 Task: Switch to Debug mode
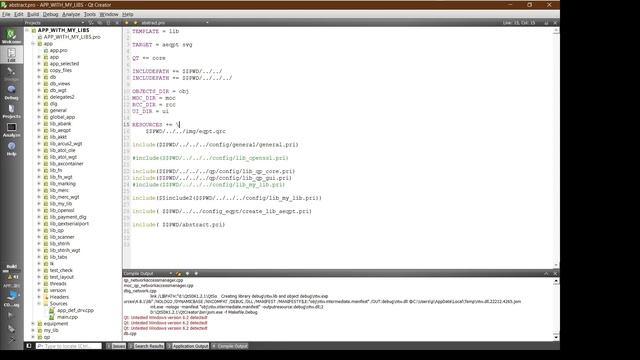click(11, 92)
